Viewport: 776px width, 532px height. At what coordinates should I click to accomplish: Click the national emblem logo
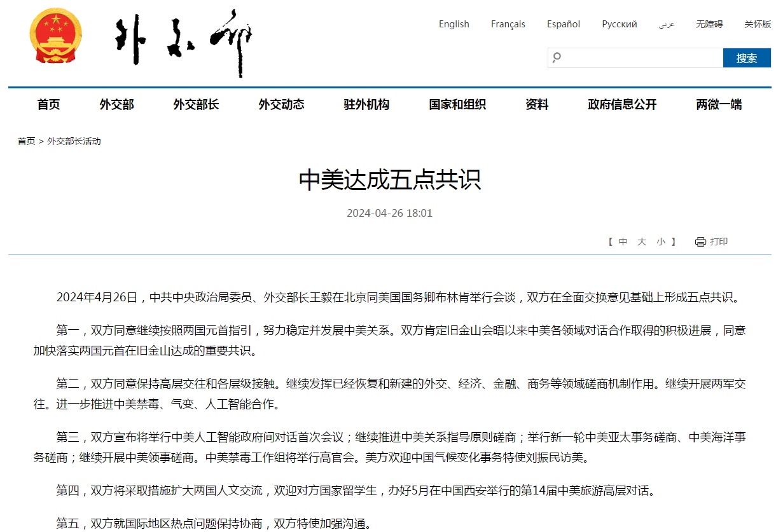[55, 38]
